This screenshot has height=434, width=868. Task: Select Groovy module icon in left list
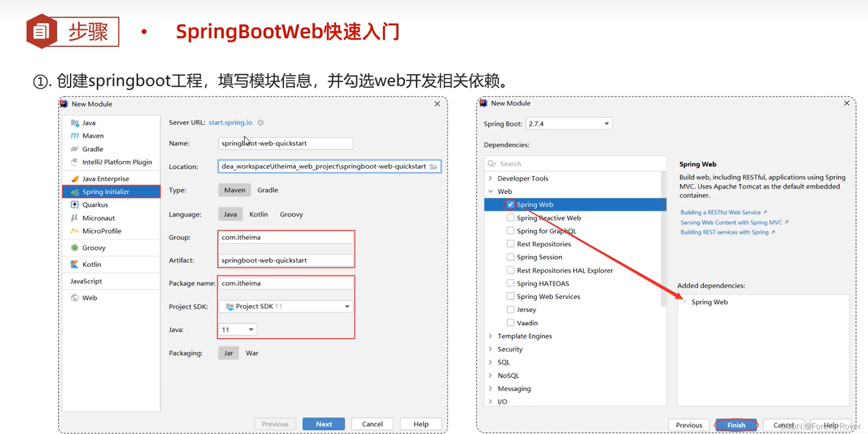click(x=75, y=248)
